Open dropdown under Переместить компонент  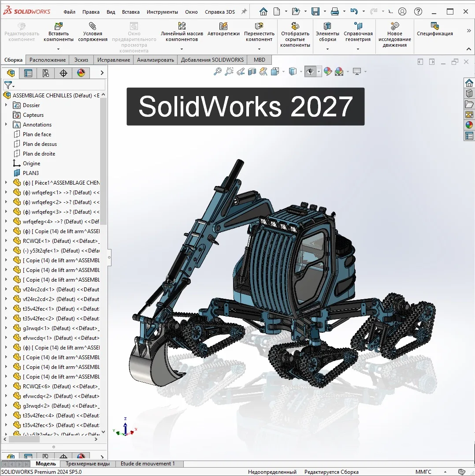click(259, 49)
